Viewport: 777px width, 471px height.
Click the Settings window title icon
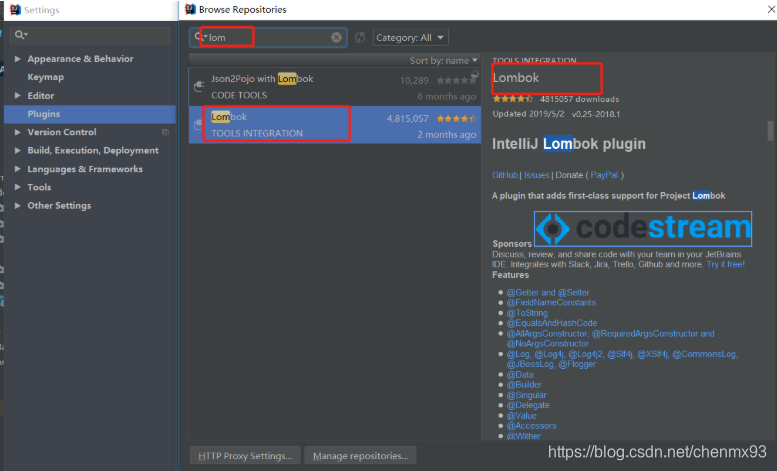(x=15, y=10)
